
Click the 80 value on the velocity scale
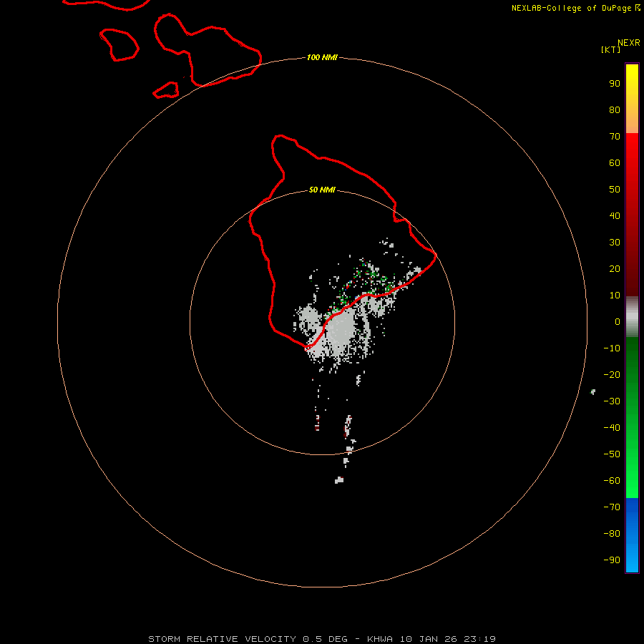[615, 110]
